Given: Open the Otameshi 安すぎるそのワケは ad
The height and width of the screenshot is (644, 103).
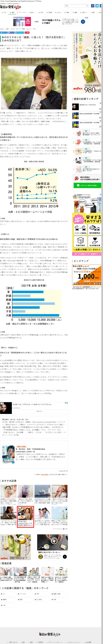Looking at the screenshot, I should pos(87,225).
